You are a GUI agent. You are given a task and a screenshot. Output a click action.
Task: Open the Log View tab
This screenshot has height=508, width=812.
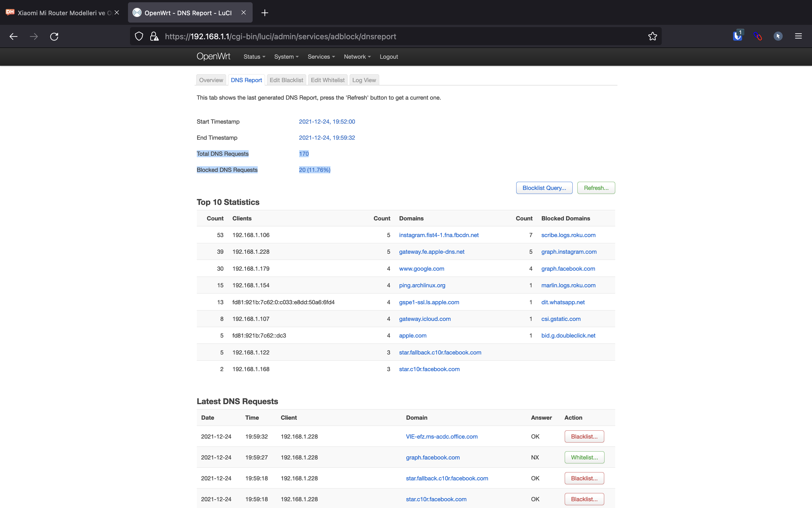[x=364, y=80]
